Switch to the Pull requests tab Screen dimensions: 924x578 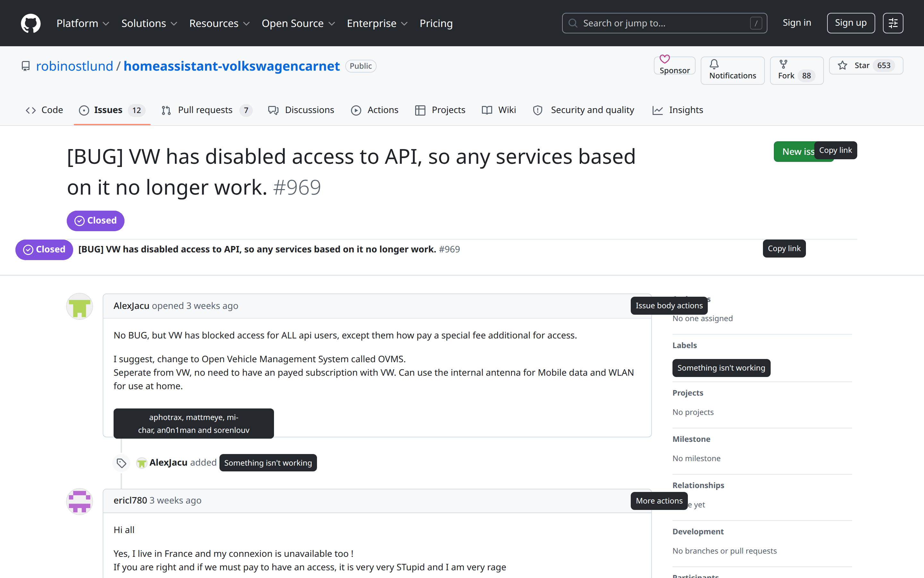tap(206, 110)
